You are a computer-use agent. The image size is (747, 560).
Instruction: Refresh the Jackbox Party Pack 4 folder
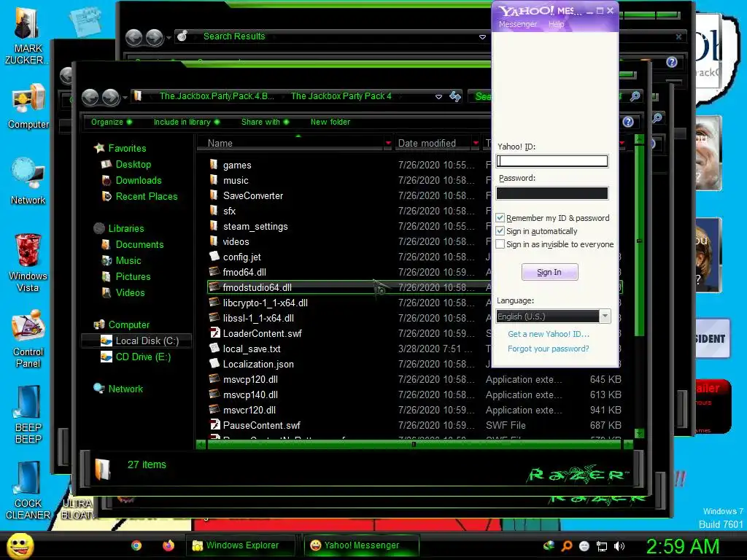(x=455, y=97)
